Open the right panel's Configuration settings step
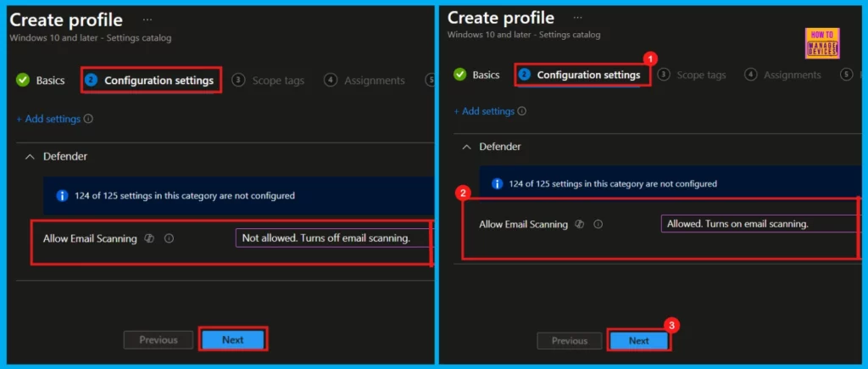The width and height of the screenshot is (868, 369). pos(580,75)
